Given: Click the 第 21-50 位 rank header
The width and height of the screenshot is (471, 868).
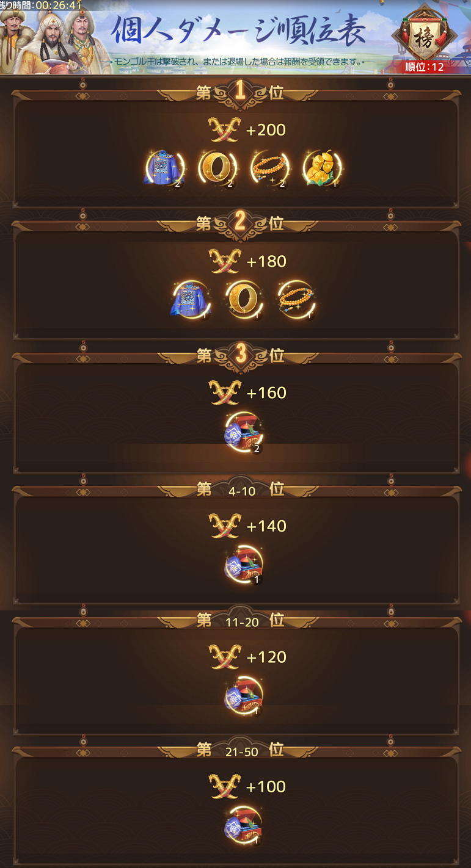Looking at the screenshot, I should click(x=240, y=751).
